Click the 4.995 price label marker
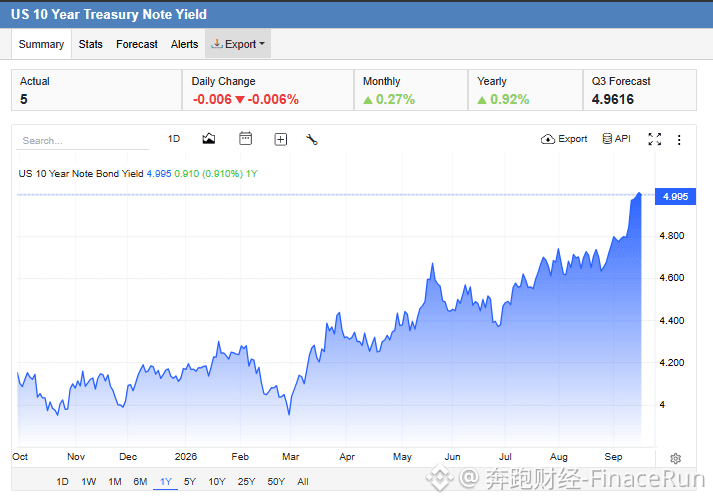Screen dimensions: 713x504 pos(675,197)
